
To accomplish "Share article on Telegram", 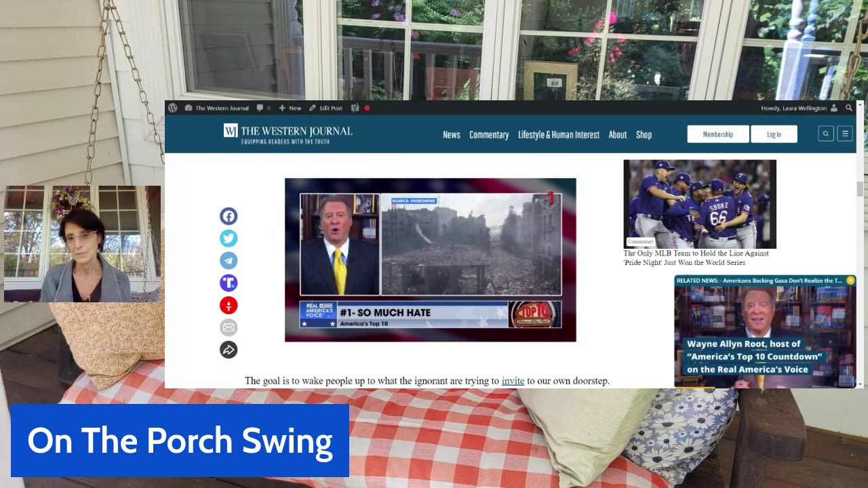I will (229, 260).
